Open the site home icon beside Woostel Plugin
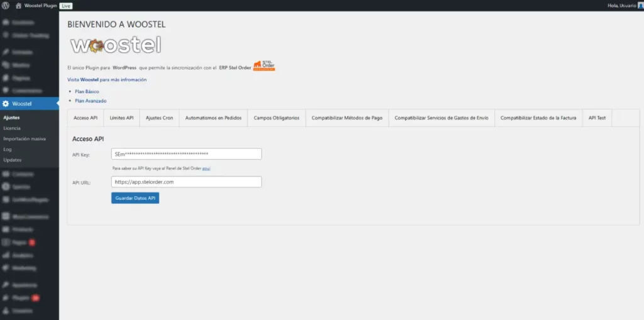The width and height of the screenshot is (644, 320). (18, 6)
